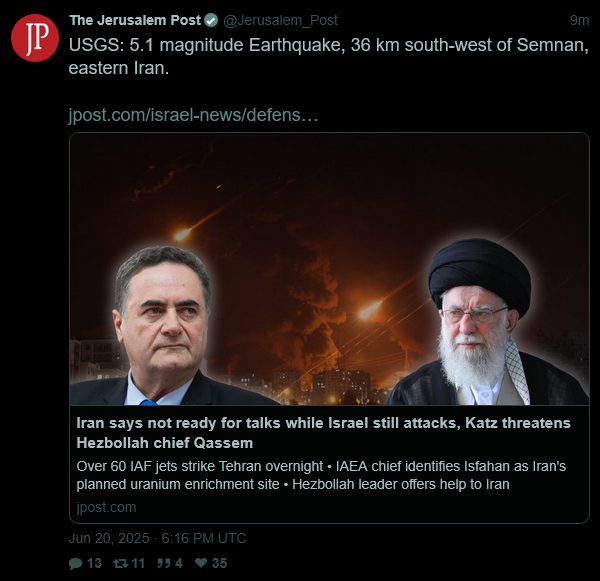Screen dimensions: 600x581
Task: Click the verified checkmark badge
Action: pyautogui.click(x=211, y=20)
